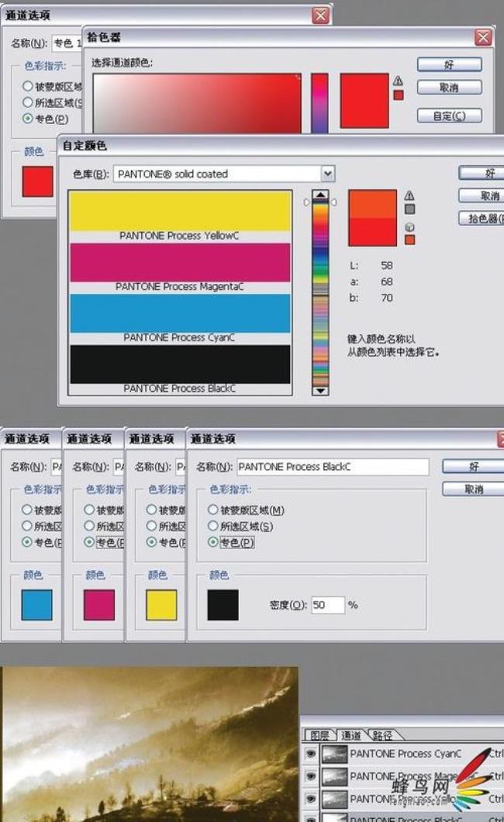Image resolution: width=504 pixels, height=822 pixels.
Task: Click red color swatch in top 通道选项 dialog
Action: pos(38,181)
